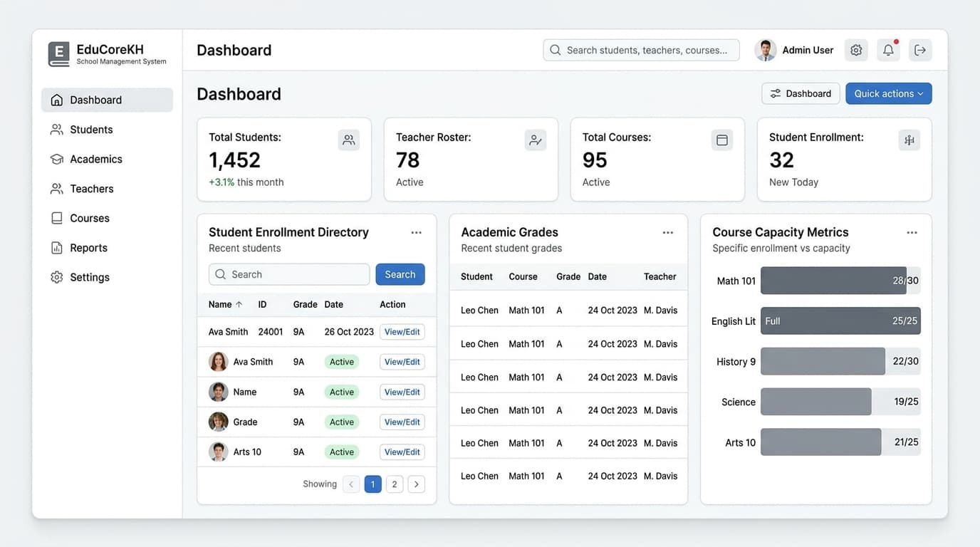980x547 pixels.
Task: Click the Grade row avatar
Action: tap(218, 422)
